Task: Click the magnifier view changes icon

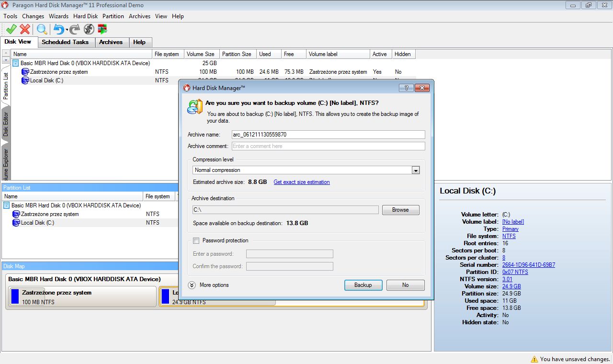Action: tap(42, 29)
